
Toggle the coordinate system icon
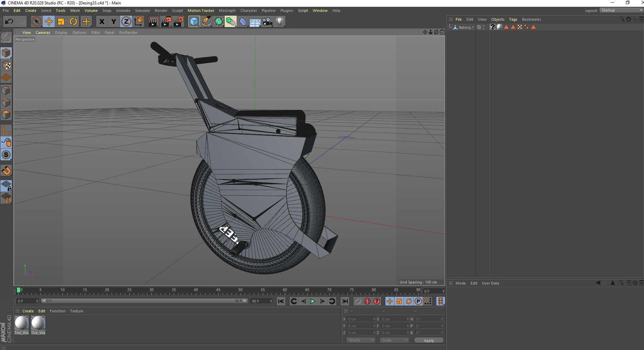(139, 22)
